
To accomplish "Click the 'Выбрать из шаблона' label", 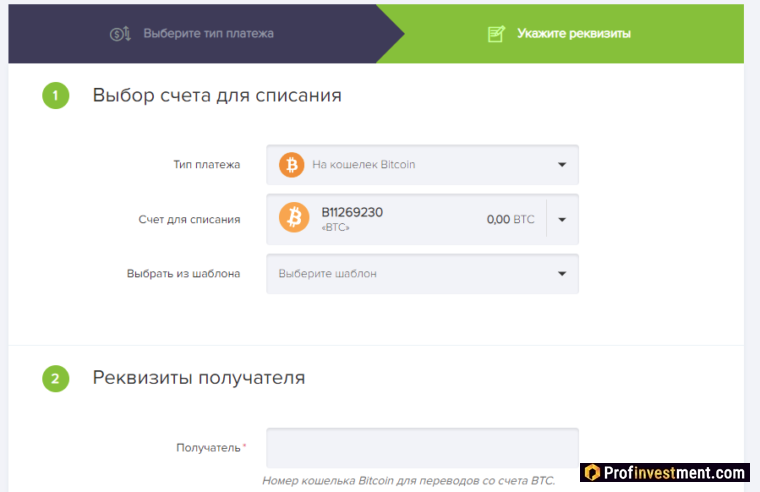I will (184, 274).
